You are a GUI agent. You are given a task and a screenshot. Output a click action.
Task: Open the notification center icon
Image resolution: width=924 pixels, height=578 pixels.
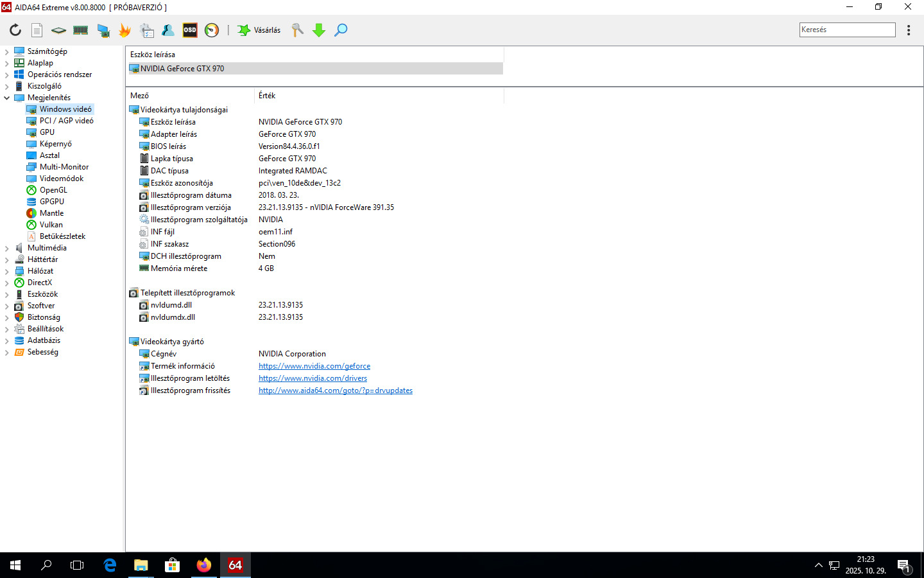(904, 566)
